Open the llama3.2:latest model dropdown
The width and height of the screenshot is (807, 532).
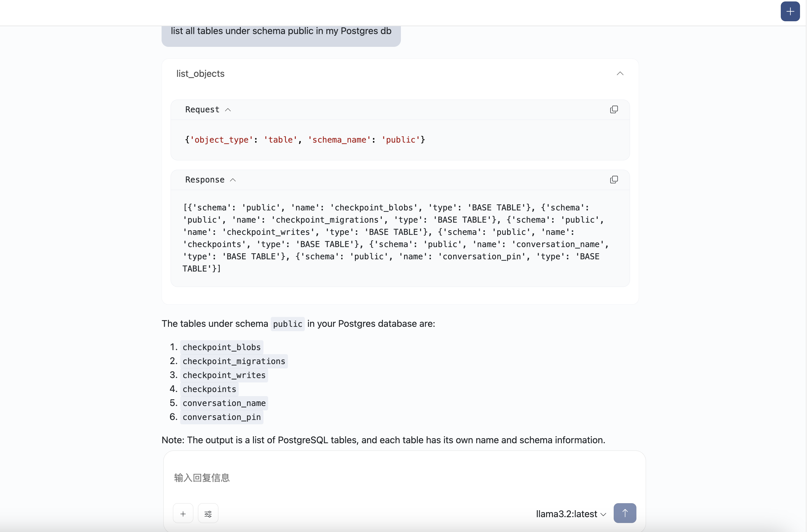pyautogui.click(x=571, y=514)
